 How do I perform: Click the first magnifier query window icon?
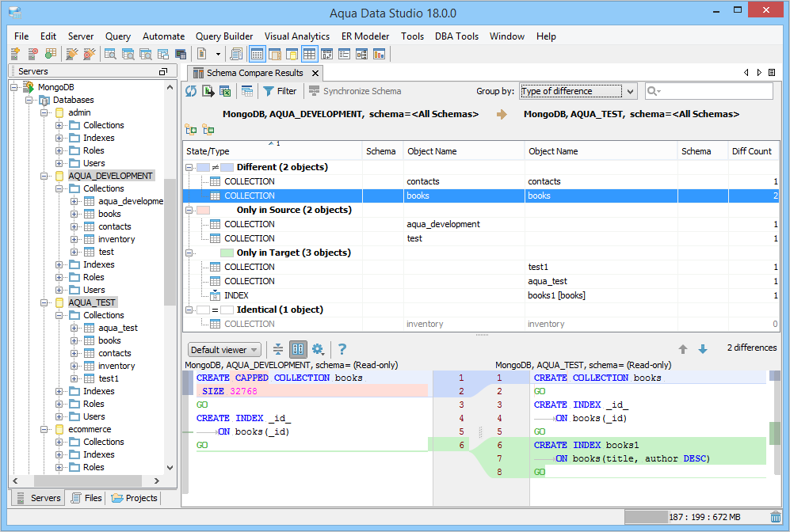110,54
